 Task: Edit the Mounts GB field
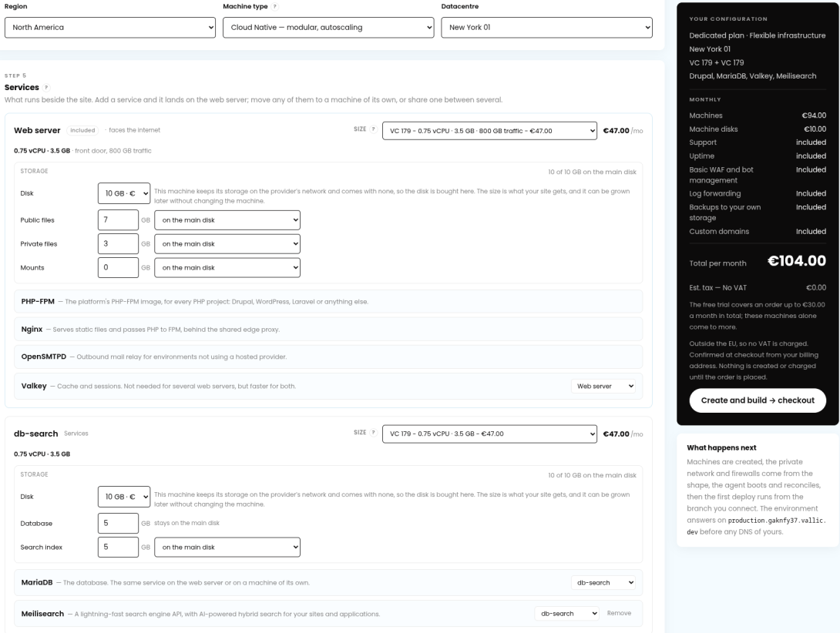click(x=118, y=268)
